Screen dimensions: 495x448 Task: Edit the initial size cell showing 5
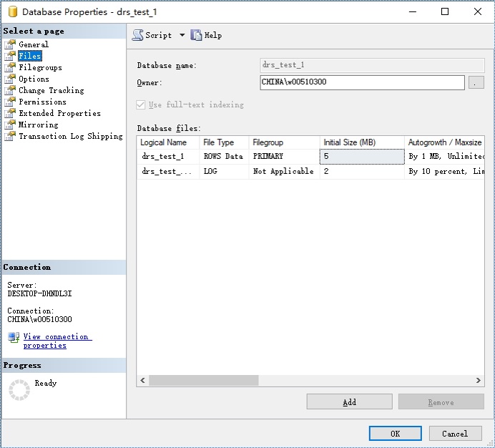[362, 157]
